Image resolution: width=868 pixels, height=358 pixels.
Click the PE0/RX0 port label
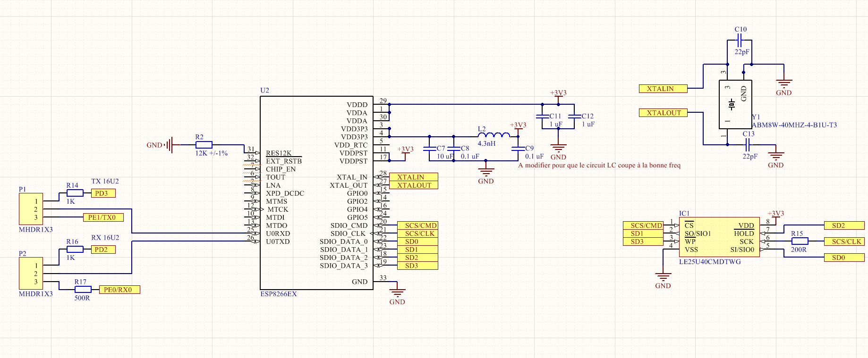tap(119, 290)
